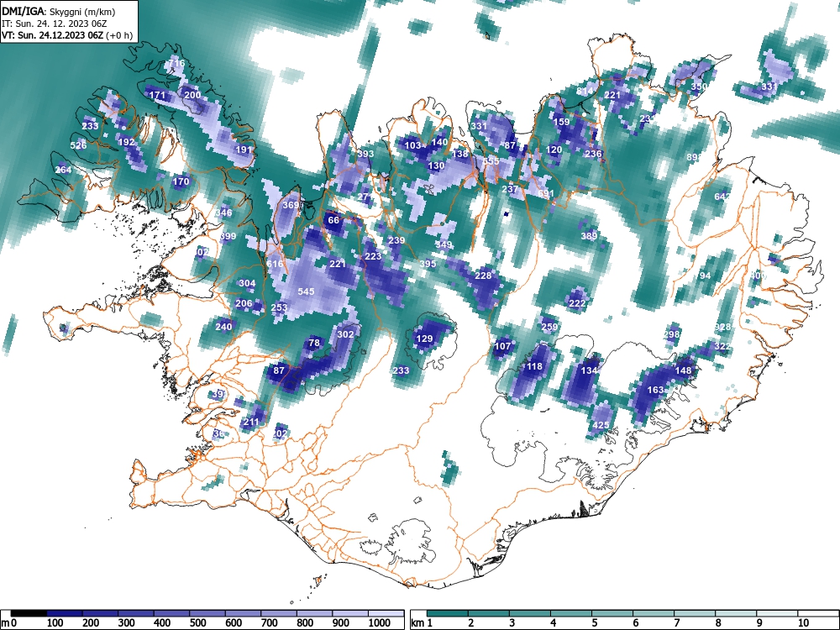Viewport: 840px width, 630px height.
Task: Click the visibility value 302 on the map
Action: pos(345,334)
